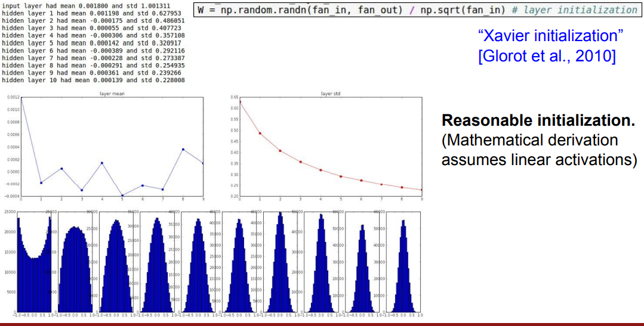Click the '0.65' y-axis label on layer std plot
The width and height of the screenshot is (644, 326).
234,98
